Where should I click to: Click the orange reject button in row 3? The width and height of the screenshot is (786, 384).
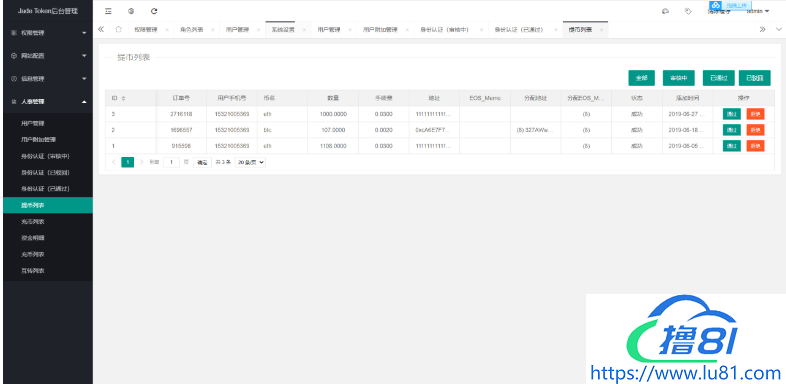click(x=755, y=146)
